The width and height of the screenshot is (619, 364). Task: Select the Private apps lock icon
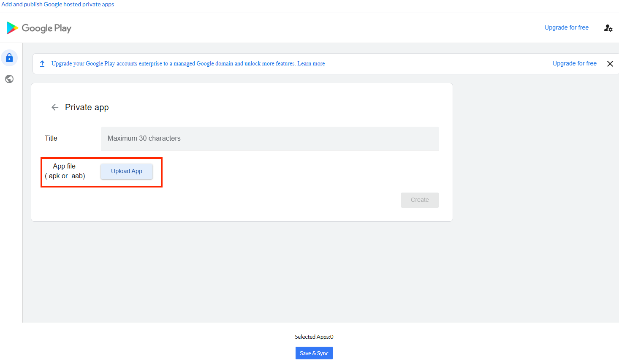pos(9,58)
